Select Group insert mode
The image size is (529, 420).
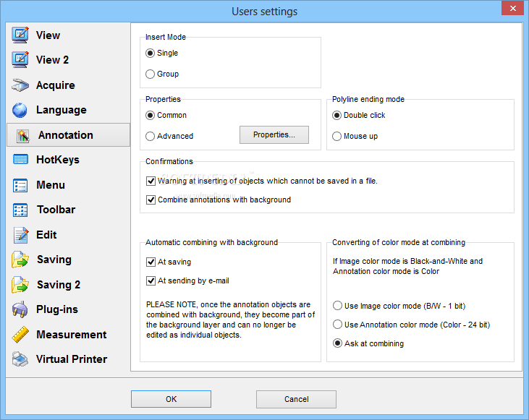(x=150, y=74)
